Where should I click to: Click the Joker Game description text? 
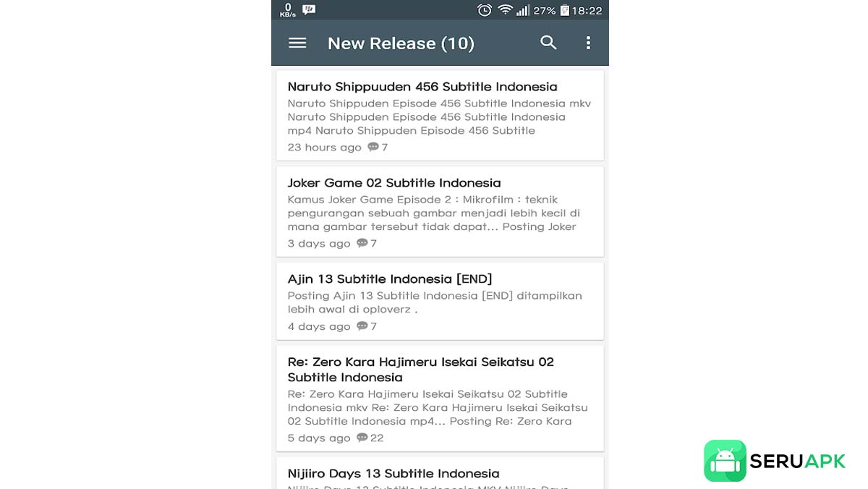(434, 213)
